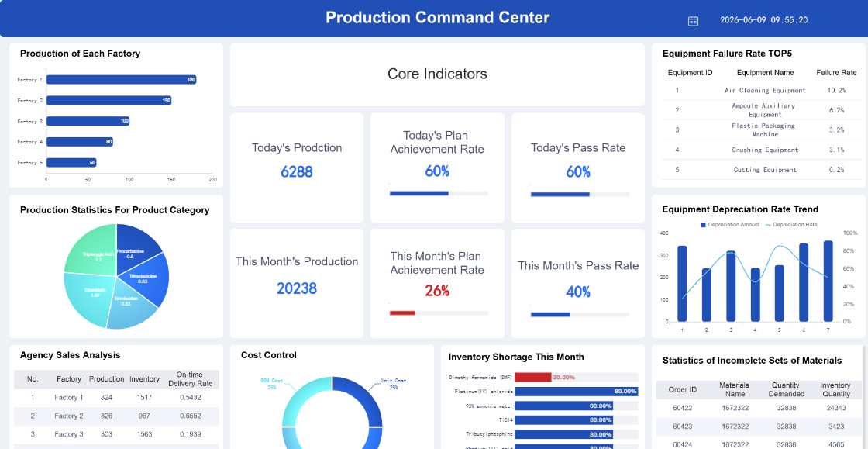Click the Factory 2 cell in Agency Sales
Image resolution: width=868 pixels, height=449 pixels.
[x=69, y=416]
